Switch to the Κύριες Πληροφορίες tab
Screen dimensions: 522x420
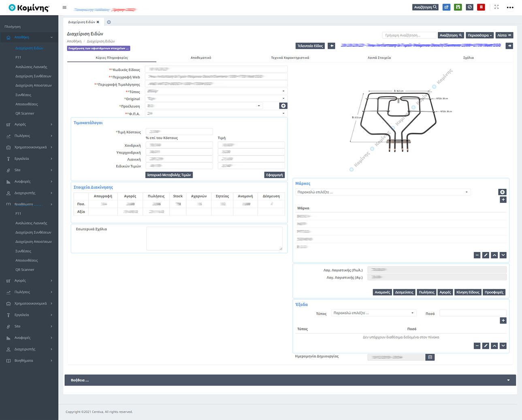112,58
